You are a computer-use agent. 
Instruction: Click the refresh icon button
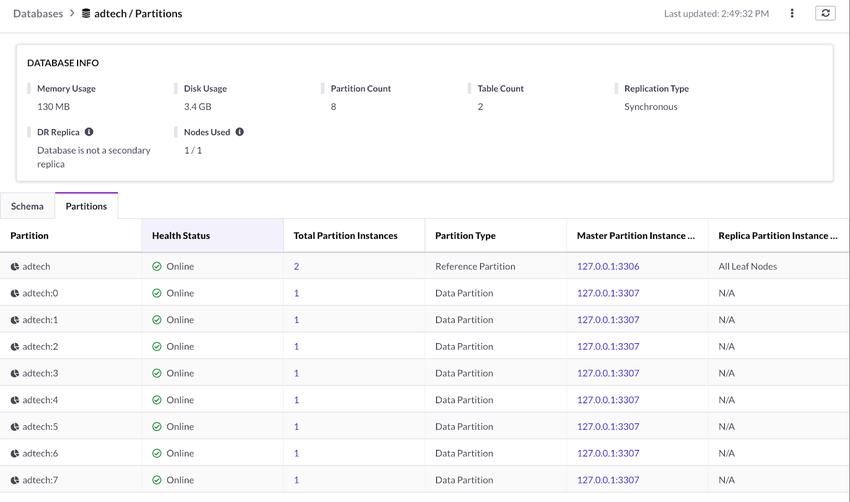pos(825,14)
